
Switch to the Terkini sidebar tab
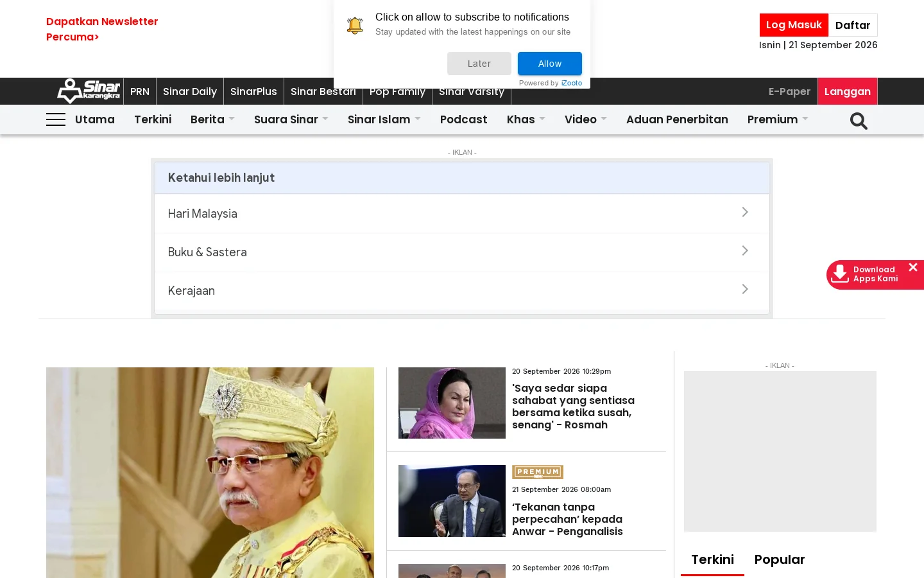[x=712, y=559]
